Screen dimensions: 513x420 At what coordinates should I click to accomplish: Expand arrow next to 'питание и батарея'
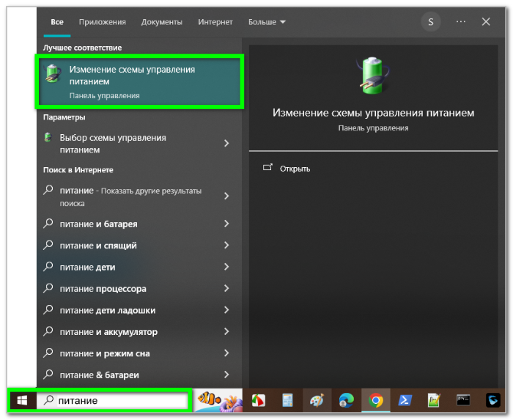pos(226,224)
